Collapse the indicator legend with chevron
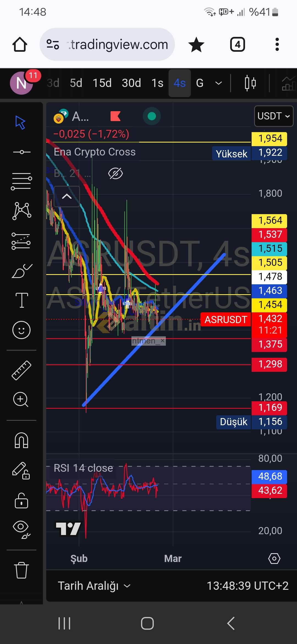This screenshot has height=644, width=297. pyautogui.click(x=67, y=196)
